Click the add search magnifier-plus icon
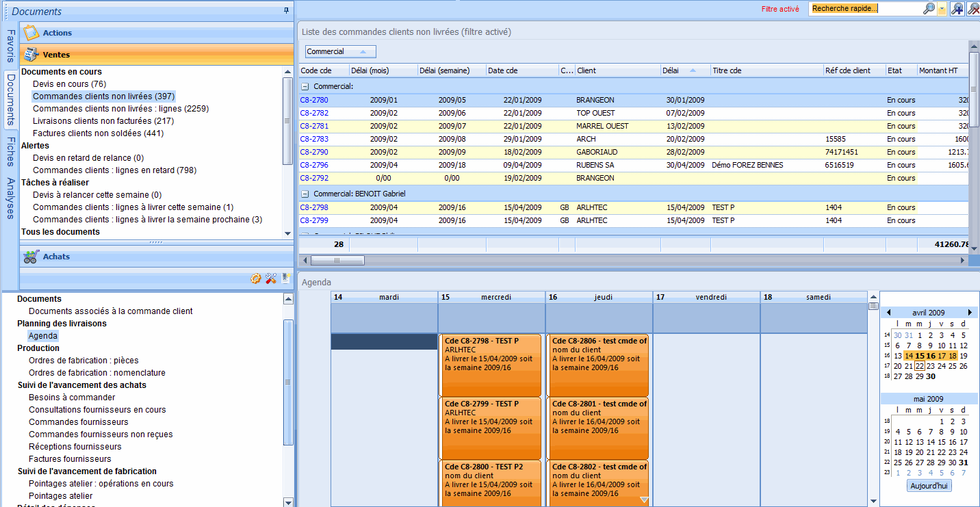 tap(957, 8)
